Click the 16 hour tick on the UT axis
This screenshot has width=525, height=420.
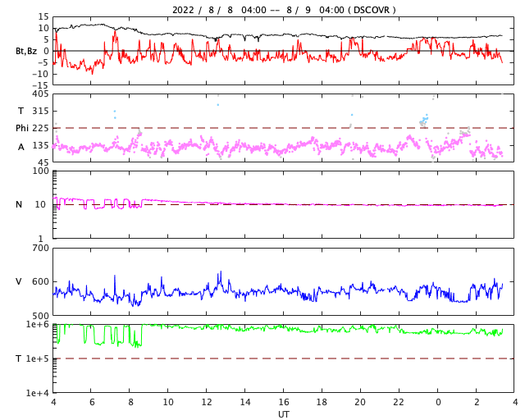coord(283,402)
